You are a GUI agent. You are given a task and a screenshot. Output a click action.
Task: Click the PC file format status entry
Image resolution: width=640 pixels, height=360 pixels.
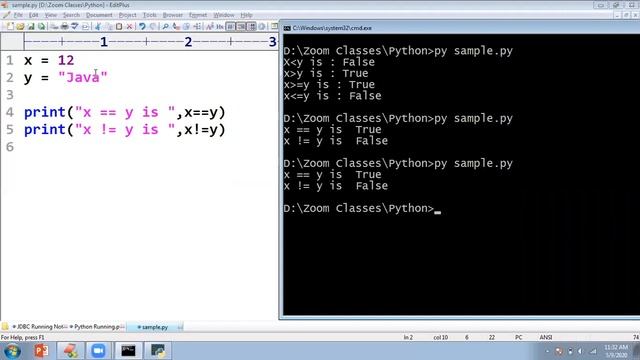(518, 338)
